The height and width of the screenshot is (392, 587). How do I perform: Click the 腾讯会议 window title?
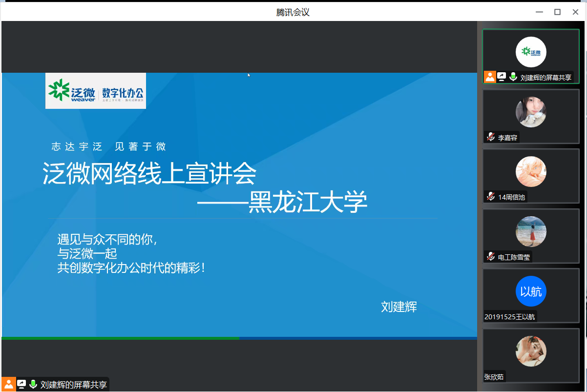tap(293, 12)
